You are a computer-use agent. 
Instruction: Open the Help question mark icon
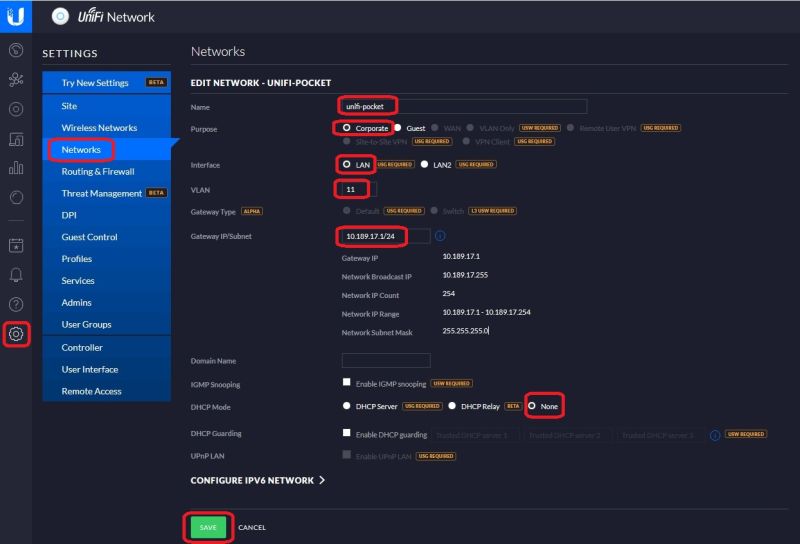click(16, 305)
